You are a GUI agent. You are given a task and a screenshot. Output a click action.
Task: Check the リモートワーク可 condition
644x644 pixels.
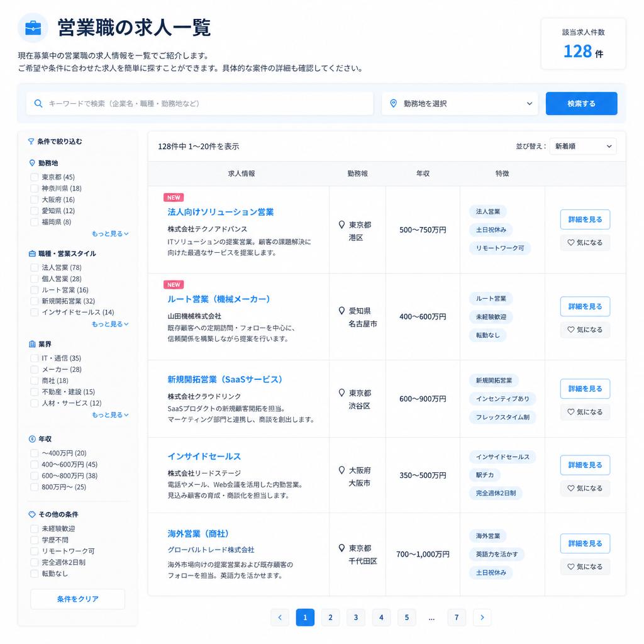(x=35, y=551)
